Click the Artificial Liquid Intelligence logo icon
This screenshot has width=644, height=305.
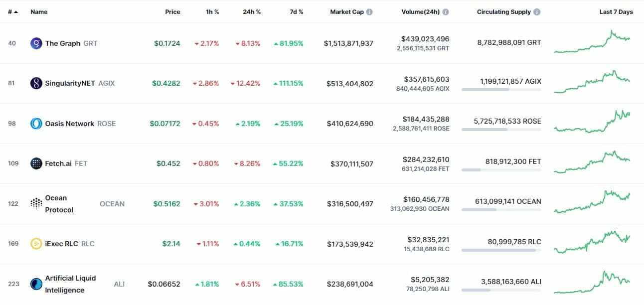(x=36, y=284)
